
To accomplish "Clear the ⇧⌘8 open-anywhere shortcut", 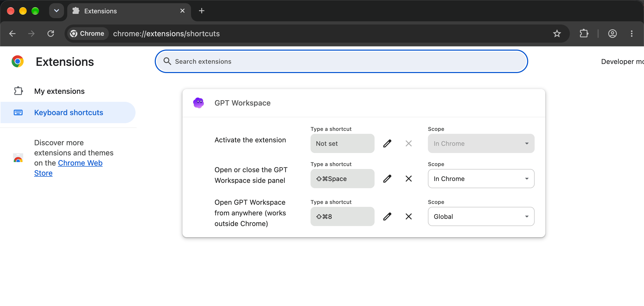I will 408,216.
